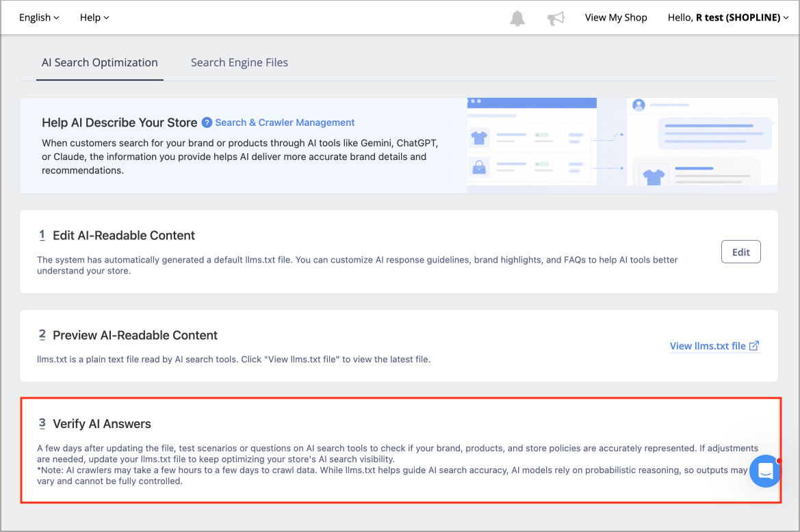
Task: Click the View My Shop link
Action: [x=616, y=17]
